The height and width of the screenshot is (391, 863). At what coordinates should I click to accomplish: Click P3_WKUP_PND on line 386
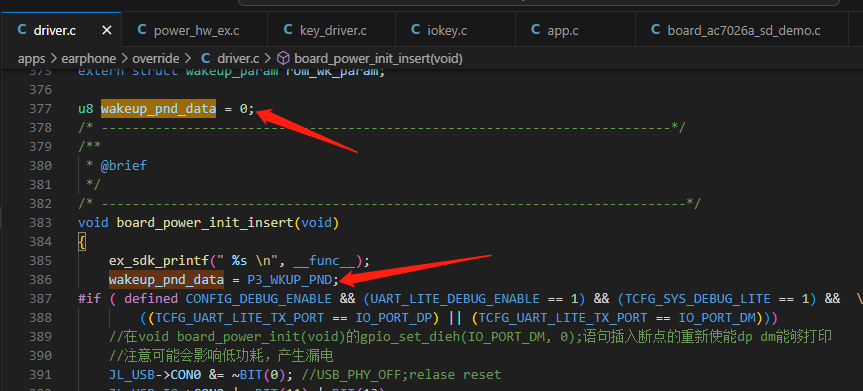tap(290, 280)
